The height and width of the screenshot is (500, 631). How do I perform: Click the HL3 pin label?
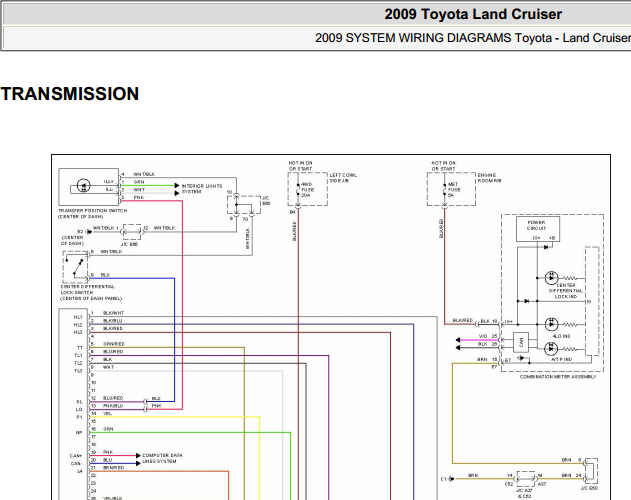point(78,332)
